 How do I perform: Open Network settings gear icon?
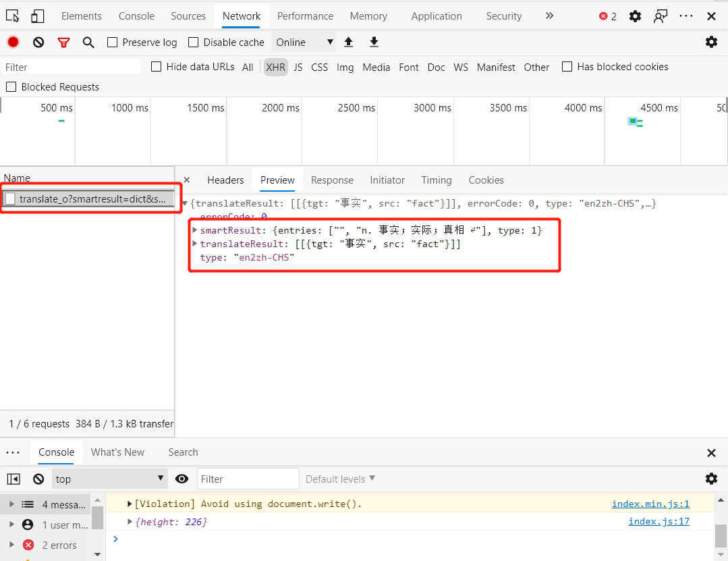pos(711,43)
